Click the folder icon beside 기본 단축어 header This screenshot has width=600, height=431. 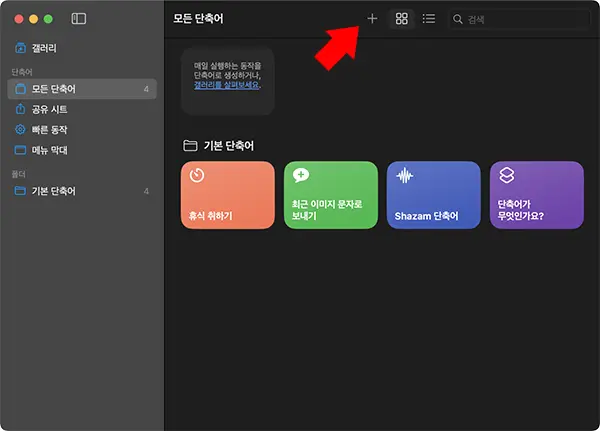point(190,145)
